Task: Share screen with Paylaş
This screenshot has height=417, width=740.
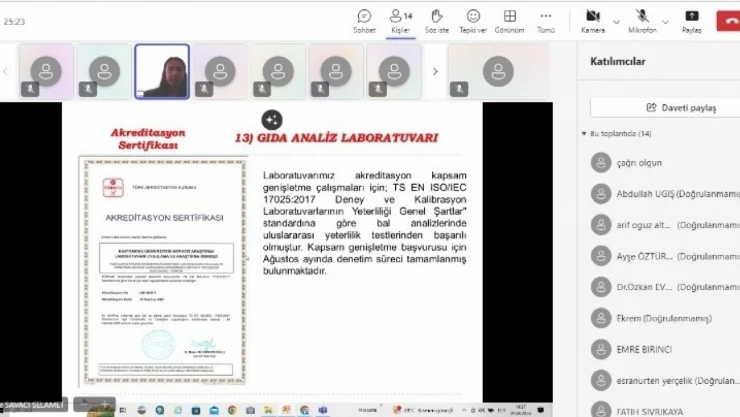Action: [691, 22]
